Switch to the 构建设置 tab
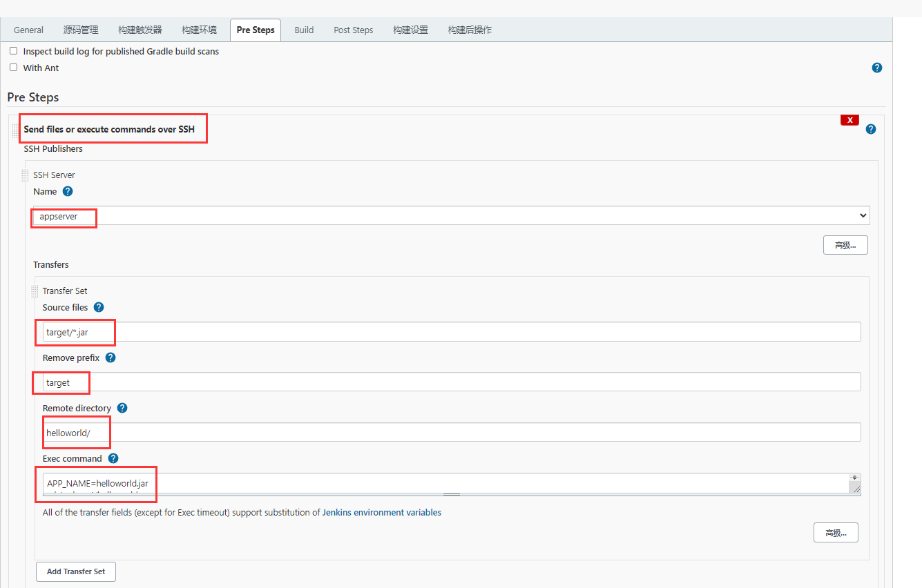The width and height of the screenshot is (922, 588). [411, 30]
